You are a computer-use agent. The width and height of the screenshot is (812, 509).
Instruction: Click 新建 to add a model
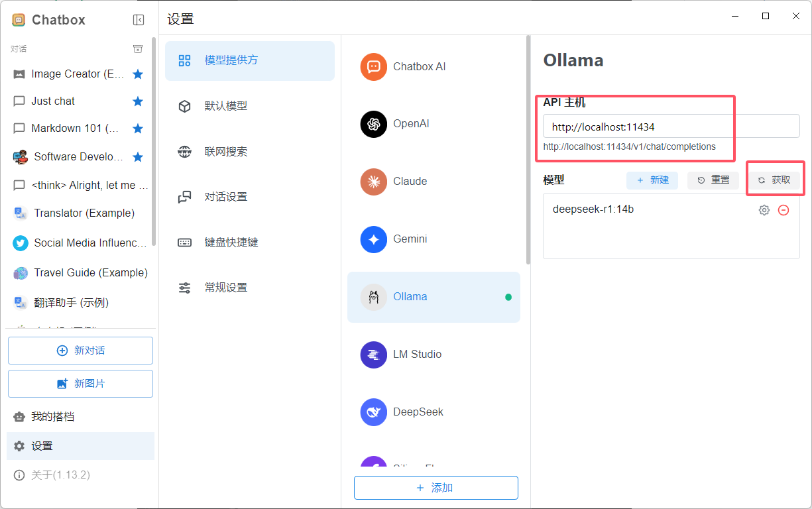(652, 180)
